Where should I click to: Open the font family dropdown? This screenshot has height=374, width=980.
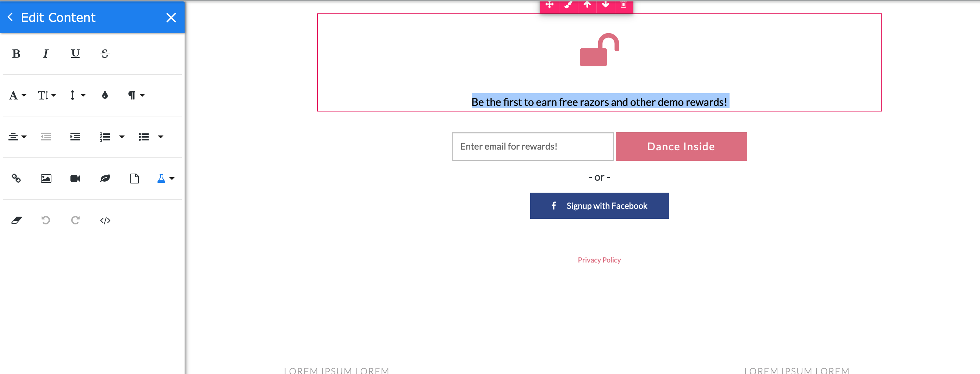tap(18, 95)
